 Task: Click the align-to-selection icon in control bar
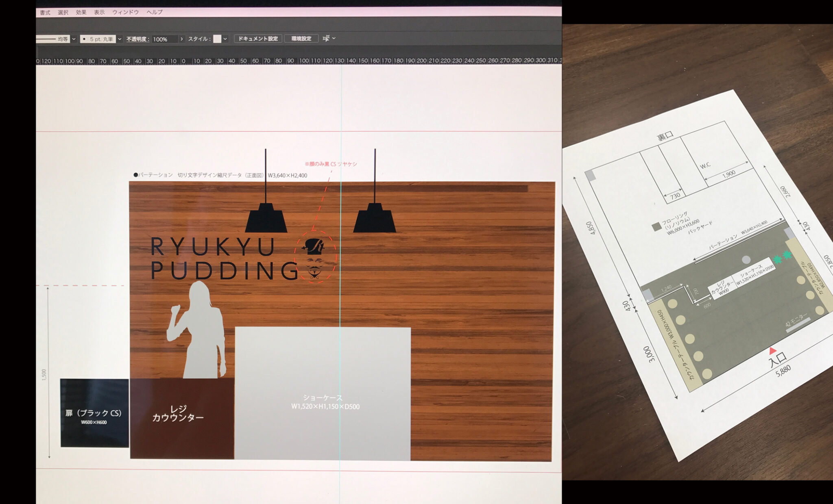[326, 38]
